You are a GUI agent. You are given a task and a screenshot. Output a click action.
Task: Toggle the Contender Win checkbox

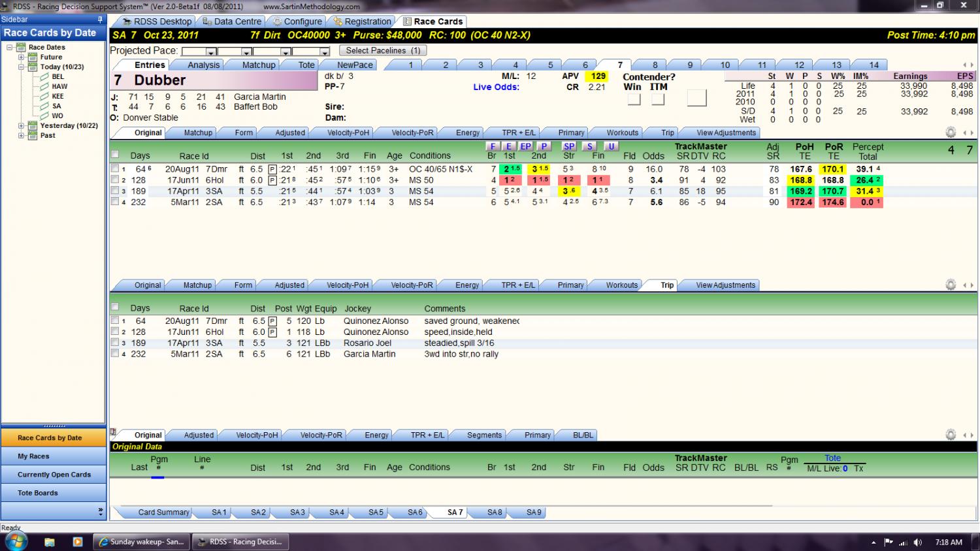[x=634, y=99]
